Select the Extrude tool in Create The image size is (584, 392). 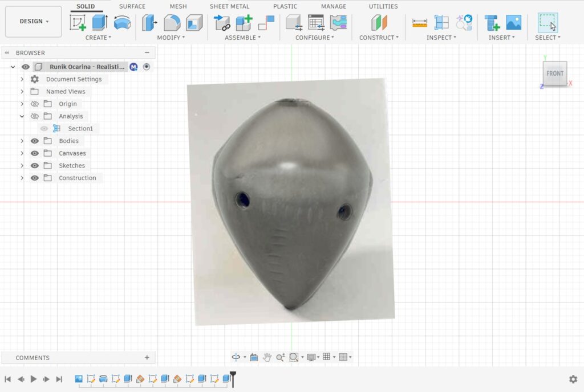pyautogui.click(x=99, y=23)
